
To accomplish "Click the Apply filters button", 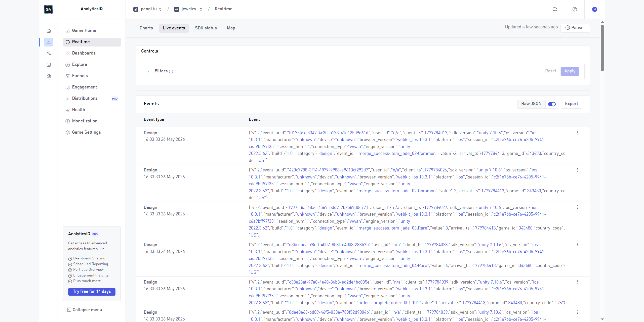I will coord(570,71).
